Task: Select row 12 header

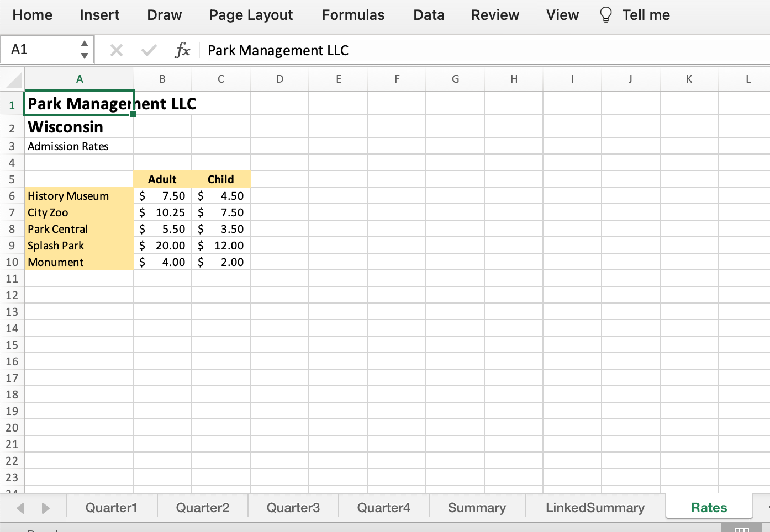Action: (x=12, y=295)
